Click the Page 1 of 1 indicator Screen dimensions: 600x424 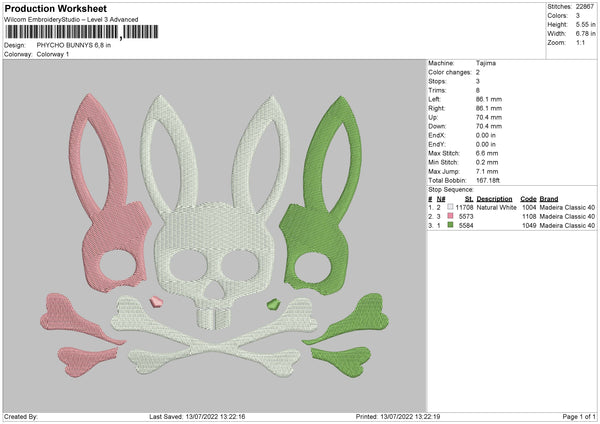tap(579, 416)
